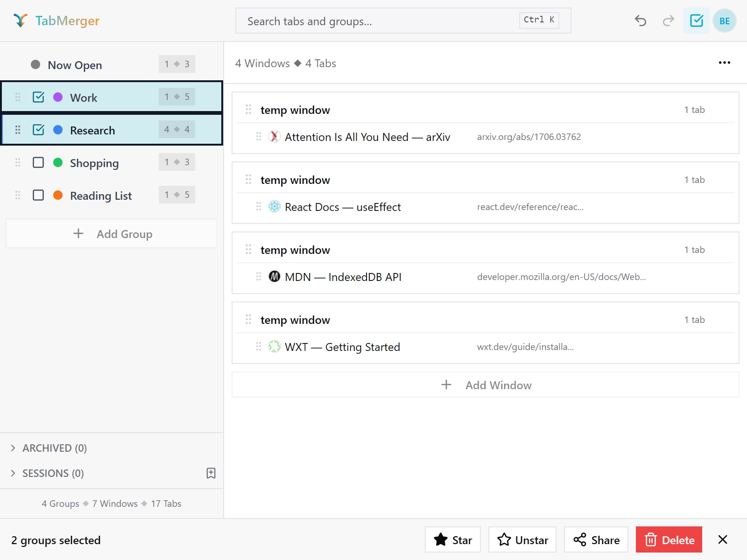Image resolution: width=747 pixels, height=560 pixels.
Task: Click the WXT favicon on Getting Started tab
Action: pos(275,347)
